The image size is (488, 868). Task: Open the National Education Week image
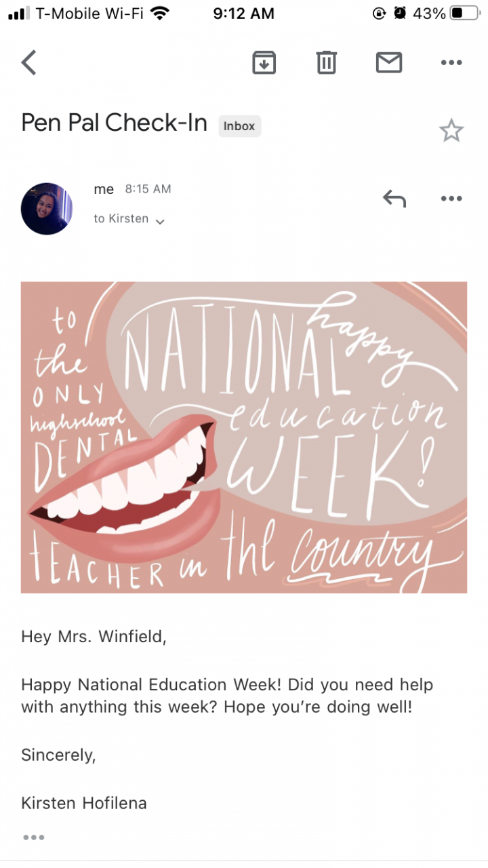244,437
